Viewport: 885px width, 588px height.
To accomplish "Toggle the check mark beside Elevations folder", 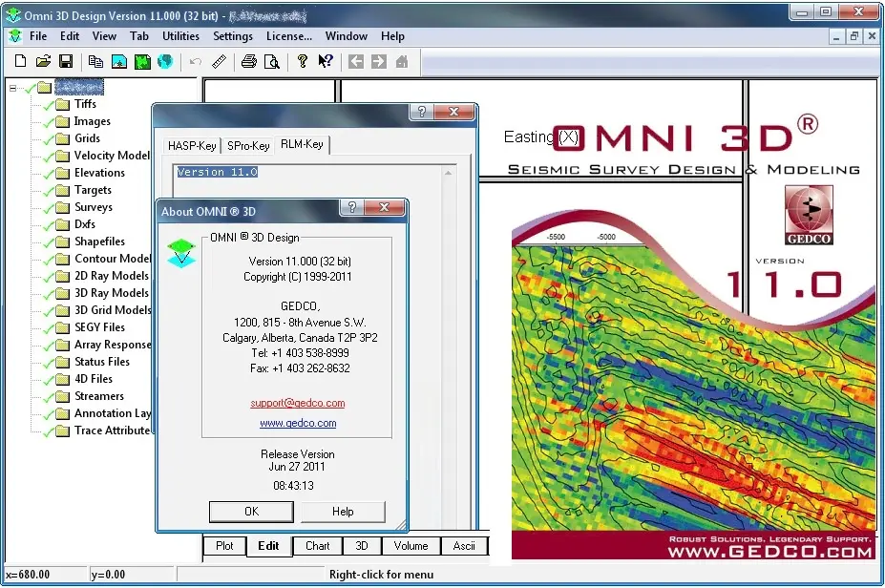I will (49, 174).
